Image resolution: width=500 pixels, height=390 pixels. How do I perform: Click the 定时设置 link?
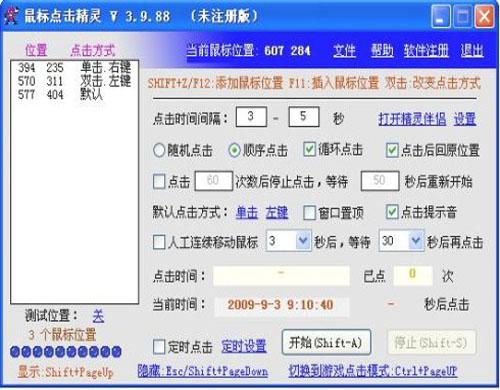pyautogui.click(x=244, y=347)
